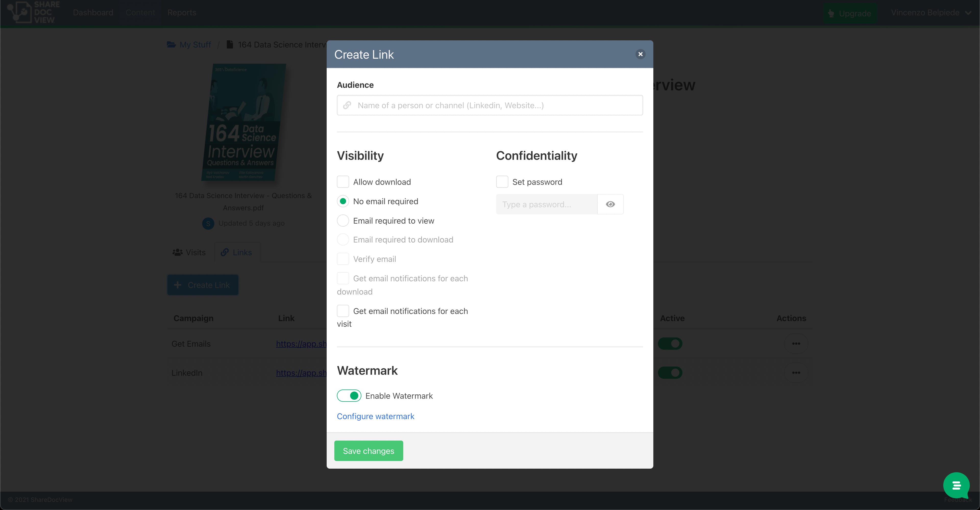This screenshot has height=510, width=980.
Task: Enable the Set password checkbox
Action: [502, 182]
